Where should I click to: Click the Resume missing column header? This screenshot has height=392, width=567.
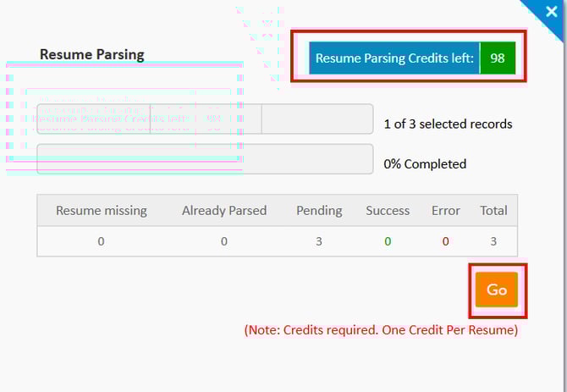click(x=102, y=211)
